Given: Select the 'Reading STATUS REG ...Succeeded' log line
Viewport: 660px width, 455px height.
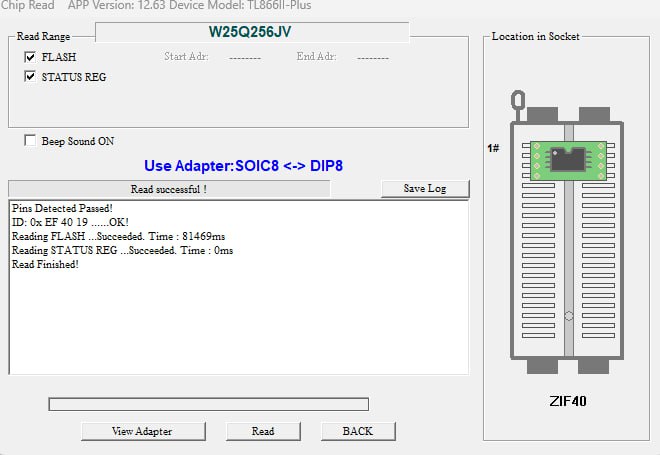Looking at the screenshot, I should [x=122, y=250].
